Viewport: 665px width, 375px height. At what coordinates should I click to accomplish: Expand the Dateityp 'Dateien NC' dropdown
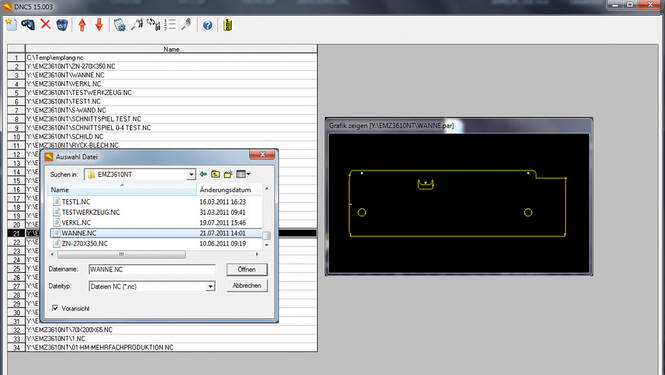click(x=210, y=287)
